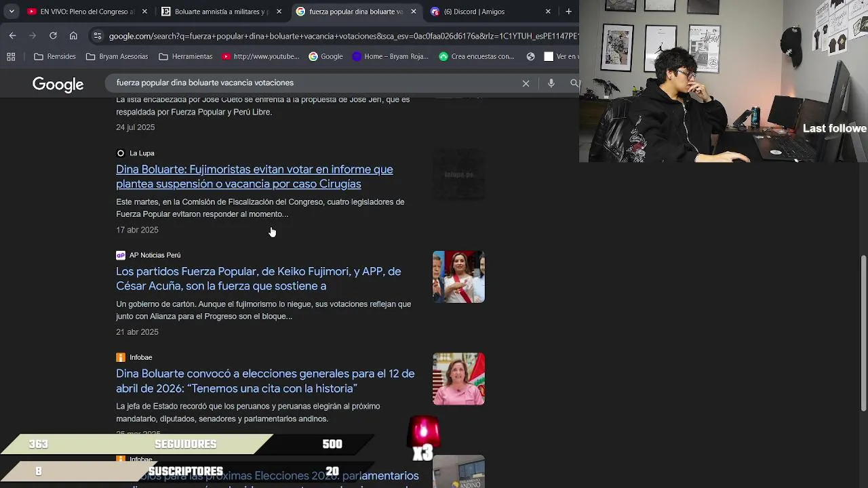
Task: Open the Home – Bryam Roja... bookmark
Action: 391,56
